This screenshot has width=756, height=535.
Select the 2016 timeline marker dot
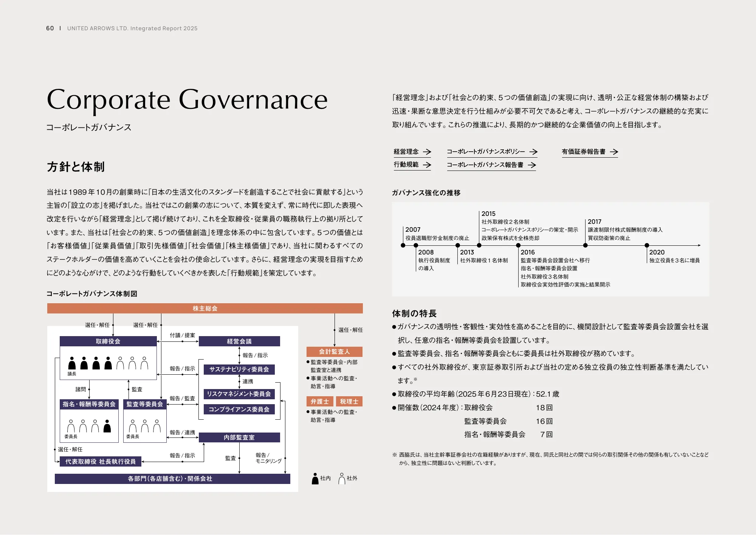click(x=518, y=245)
